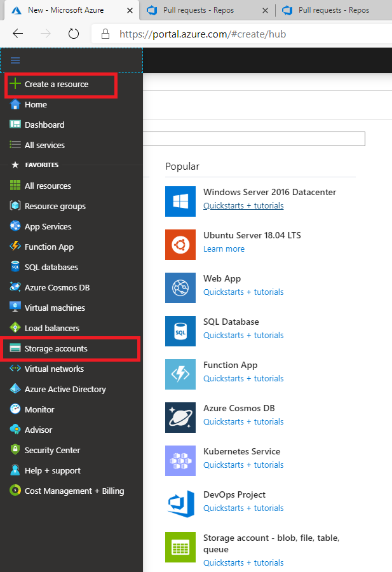Screen dimensions: 392x572
Task: Click the green Storage account tile icon
Action: 180,547
